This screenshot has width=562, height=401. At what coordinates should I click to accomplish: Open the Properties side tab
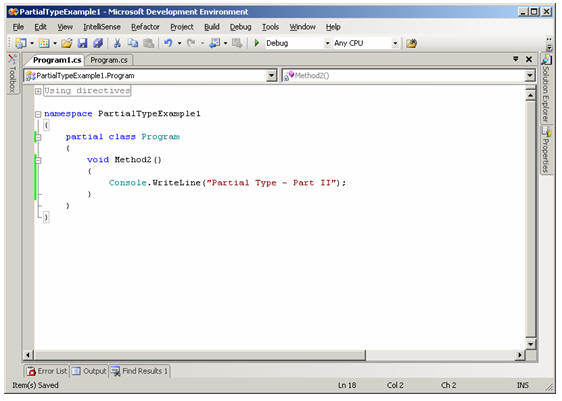pos(546,150)
